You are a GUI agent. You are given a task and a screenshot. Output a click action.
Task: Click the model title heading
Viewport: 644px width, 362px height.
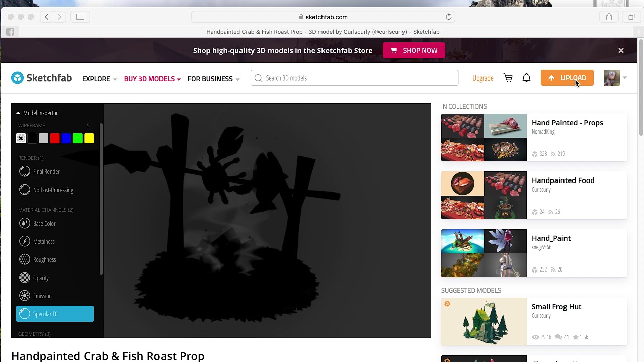108,356
